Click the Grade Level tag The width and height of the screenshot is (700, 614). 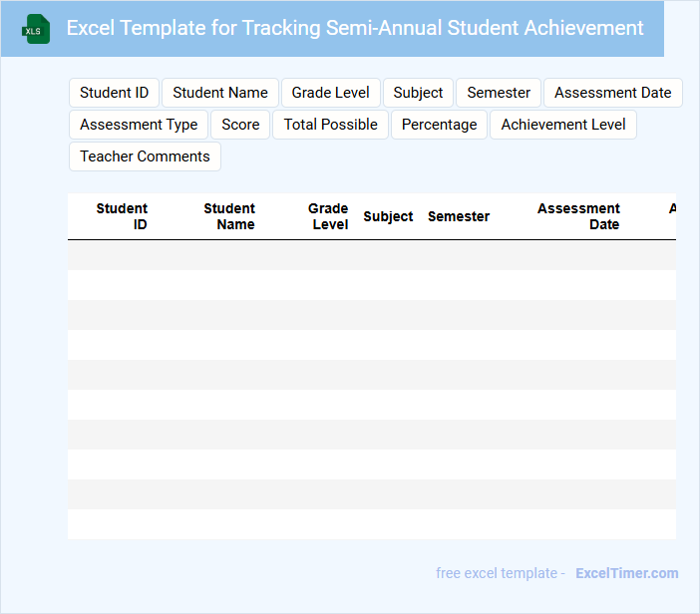click(x=330, y=93)
